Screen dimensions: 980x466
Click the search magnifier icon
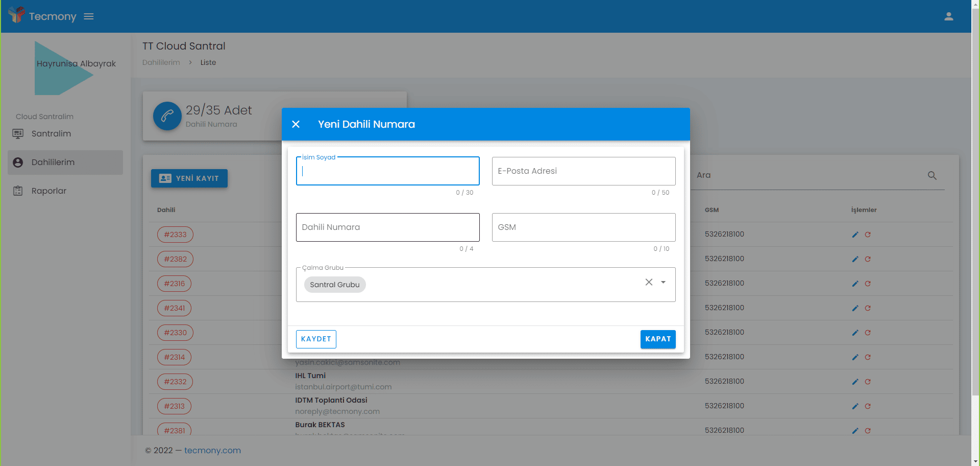(932, 175)
